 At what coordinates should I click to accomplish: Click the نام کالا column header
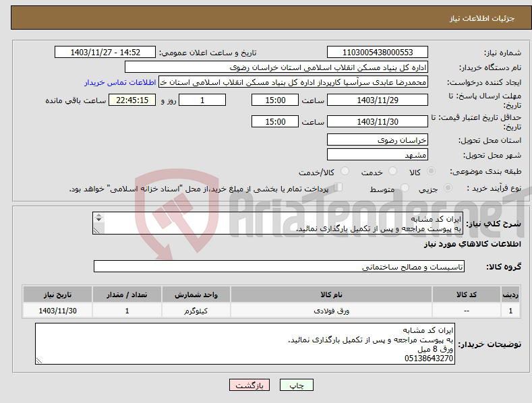tap(331, 294)
